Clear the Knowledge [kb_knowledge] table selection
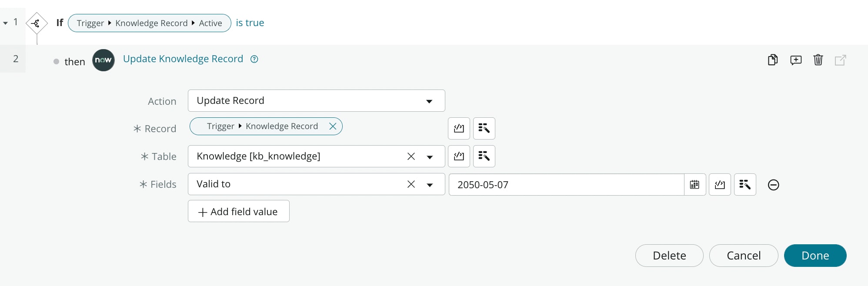Viewport: 868px width, 286px height. point(411,156)
